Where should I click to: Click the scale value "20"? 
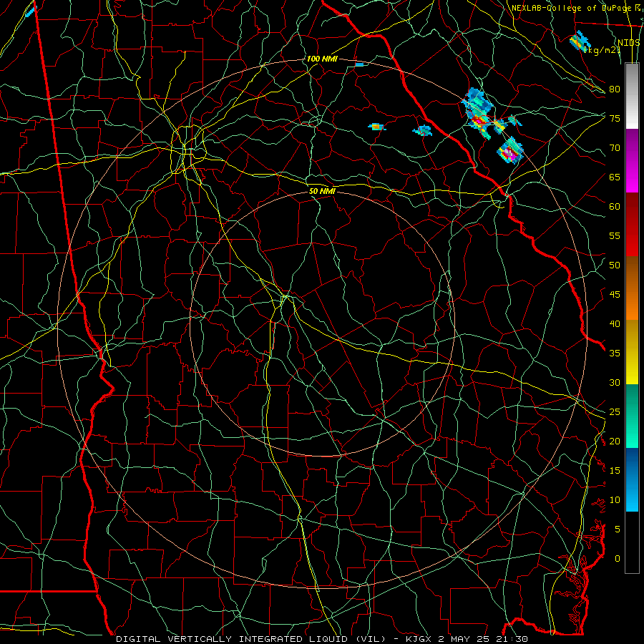(615, 441)
